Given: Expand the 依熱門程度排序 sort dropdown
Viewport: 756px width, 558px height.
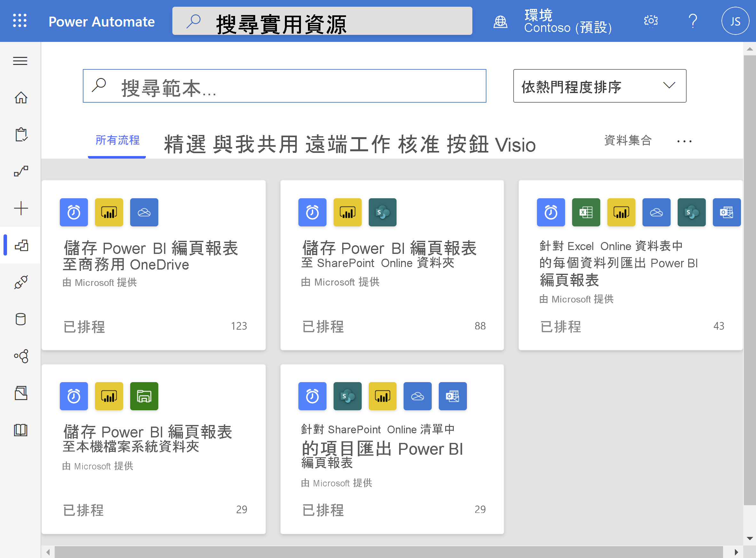Looking at the screenshot, I should pyautogui.click(x=600, y=86).
